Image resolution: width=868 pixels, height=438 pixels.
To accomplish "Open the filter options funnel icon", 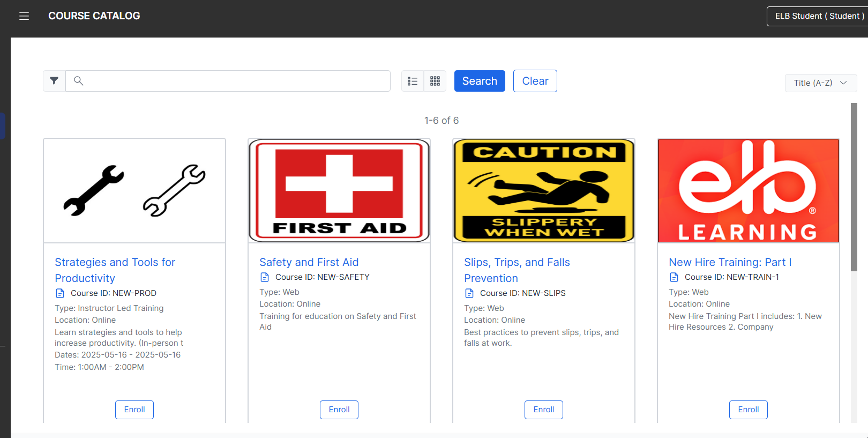I will click(54, 81).
